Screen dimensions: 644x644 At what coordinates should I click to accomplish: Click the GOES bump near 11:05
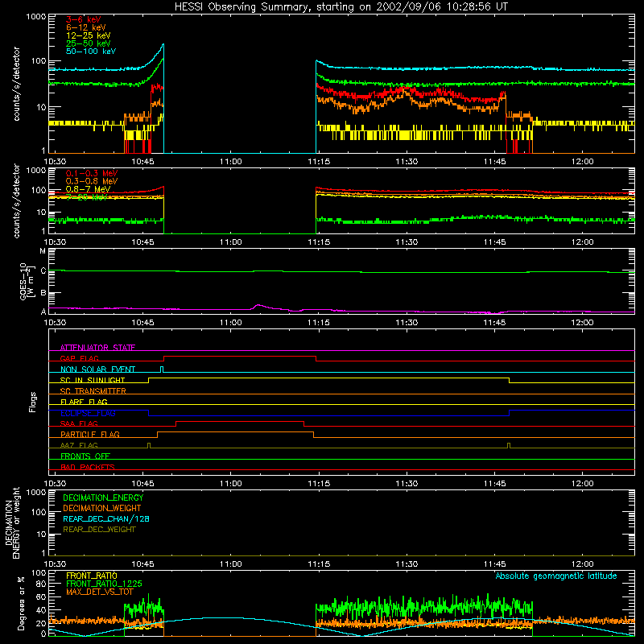[x=258, y=305]
